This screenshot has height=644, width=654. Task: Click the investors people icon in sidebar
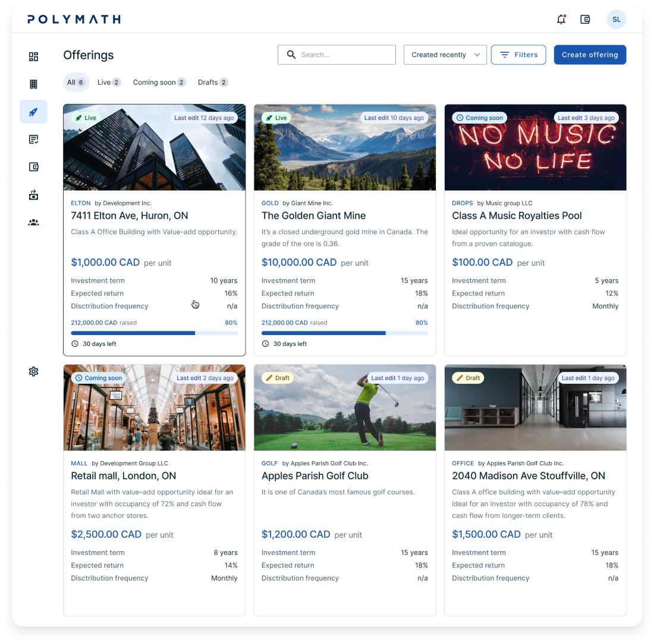click(33, 222)
